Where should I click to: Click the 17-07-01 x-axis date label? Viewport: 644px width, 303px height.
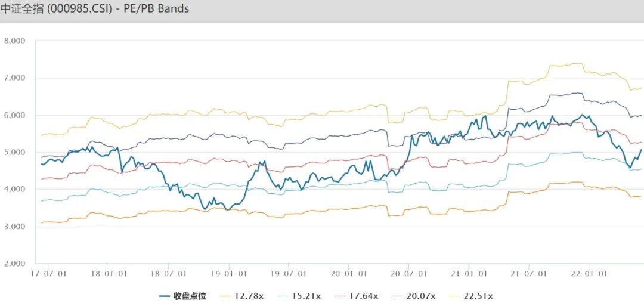[x=47, y=274]
